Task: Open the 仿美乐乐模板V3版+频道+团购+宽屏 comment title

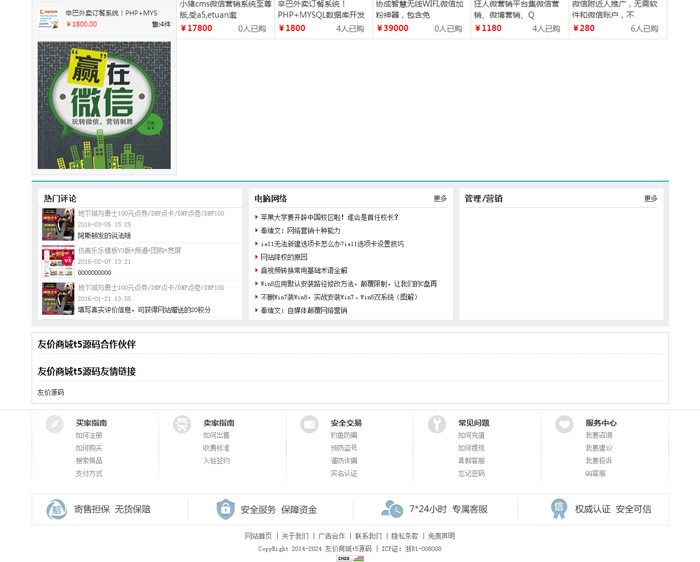Action: 129,250
